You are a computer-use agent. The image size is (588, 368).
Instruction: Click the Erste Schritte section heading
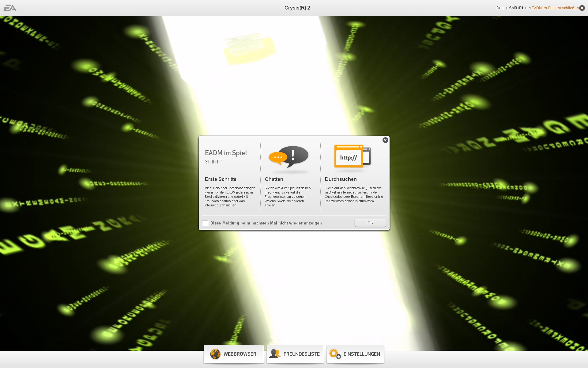coord(221,179)
